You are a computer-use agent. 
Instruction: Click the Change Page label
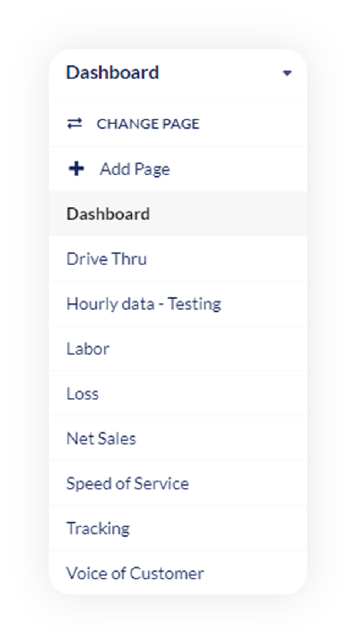click(147, 124)
